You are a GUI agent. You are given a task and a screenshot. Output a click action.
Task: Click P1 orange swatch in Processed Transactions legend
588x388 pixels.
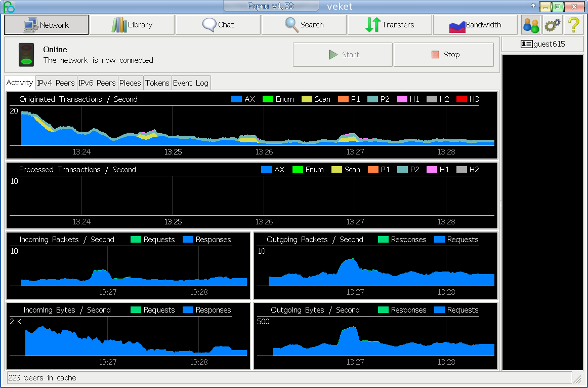pos(373,170)
